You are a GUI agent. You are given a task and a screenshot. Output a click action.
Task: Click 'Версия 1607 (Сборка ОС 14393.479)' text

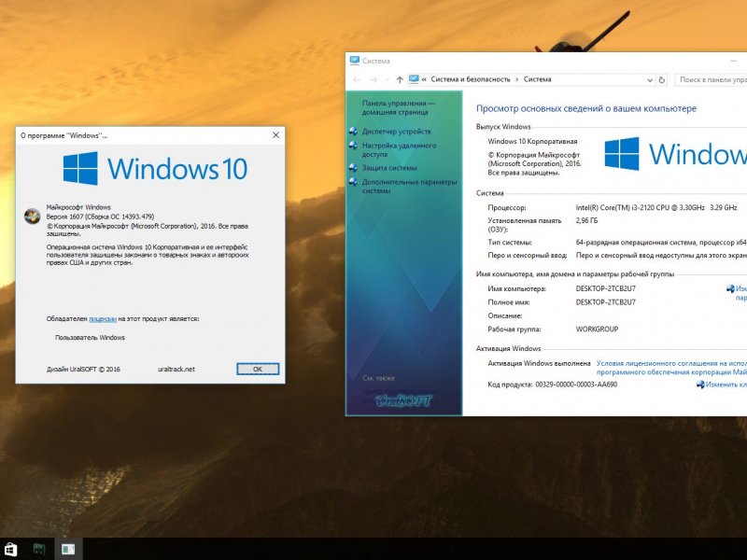[x=100, y=217]
